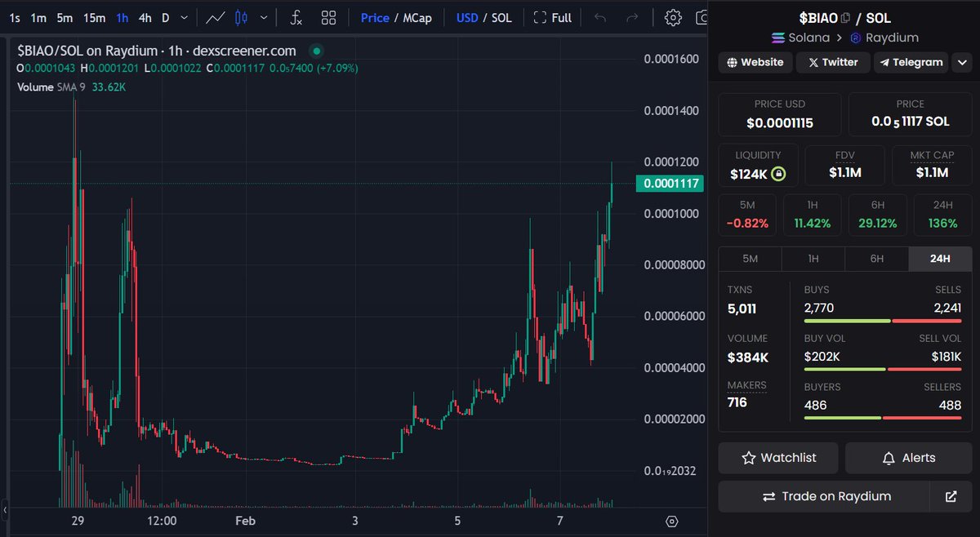Click the MAKERS 716 value
The height and width of the screenshot is (537, 980).
pos(737,402)
